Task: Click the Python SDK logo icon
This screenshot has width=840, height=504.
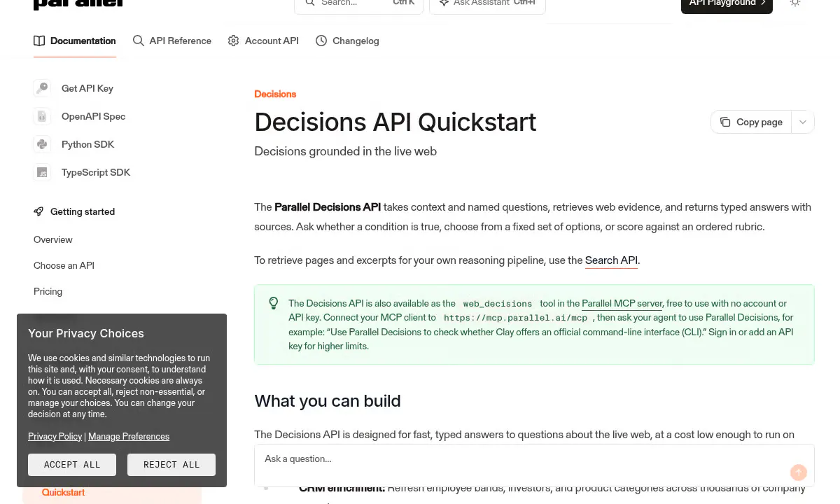Action: [x=42, y=144]
